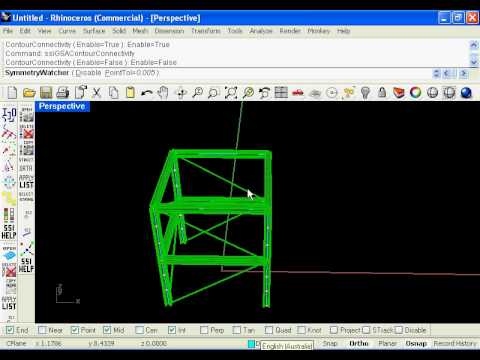Open the Dimension menu
The width and height of the screenshot is (480, 360).
click(x=169, y=31)
